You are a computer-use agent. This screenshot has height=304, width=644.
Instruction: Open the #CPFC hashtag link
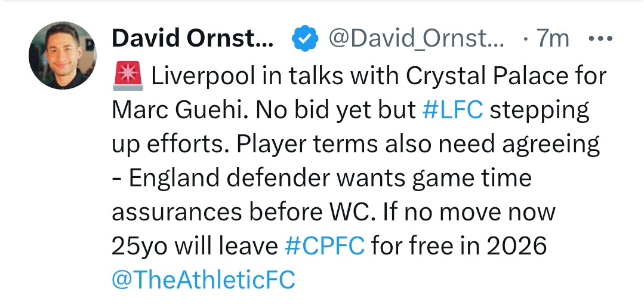coord(324,246)
